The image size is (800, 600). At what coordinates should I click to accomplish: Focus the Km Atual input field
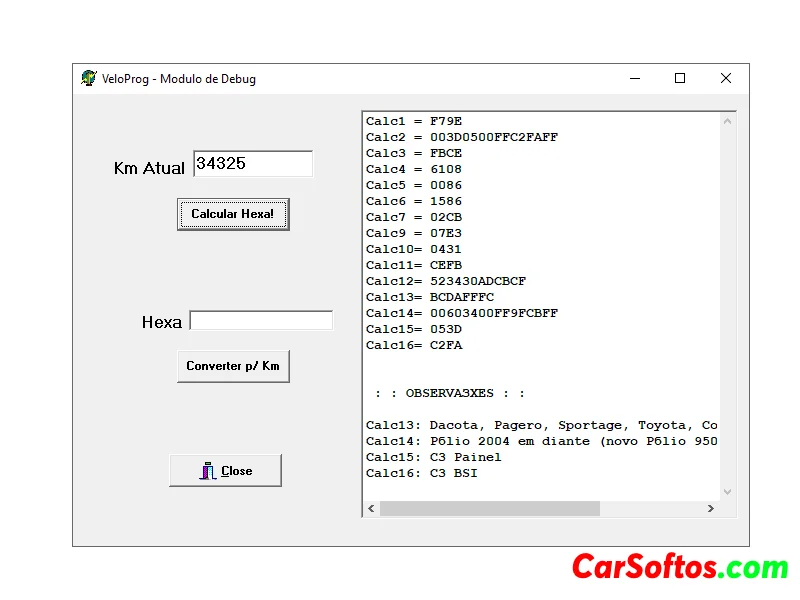(x=252, y=164)
